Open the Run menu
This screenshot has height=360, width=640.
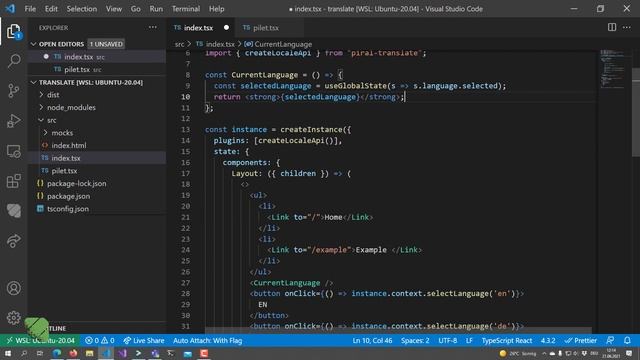coord(156,9)
